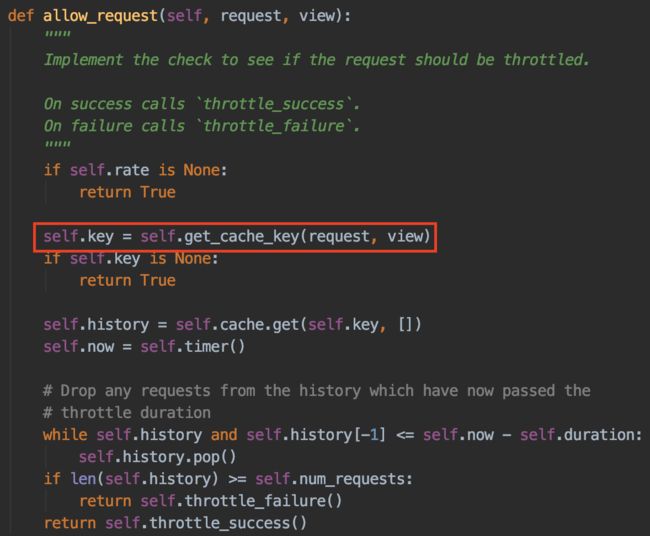Click the docstring line 'On failure calls `throttle_failure`.'

pos(202,126)
